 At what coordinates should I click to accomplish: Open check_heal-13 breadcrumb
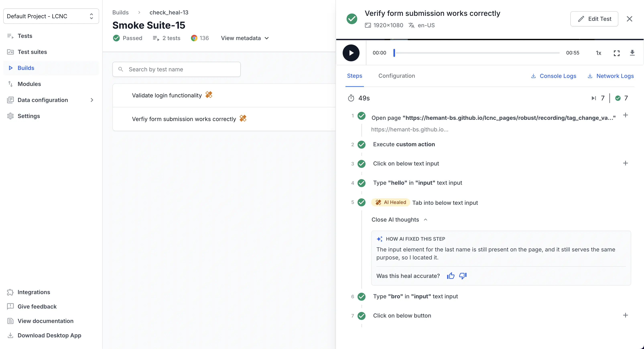(x=169, y=12)
